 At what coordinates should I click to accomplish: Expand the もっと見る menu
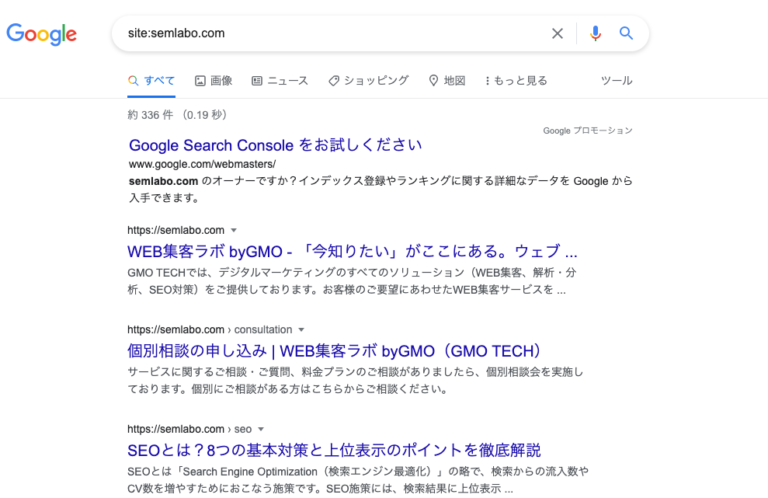516,81
